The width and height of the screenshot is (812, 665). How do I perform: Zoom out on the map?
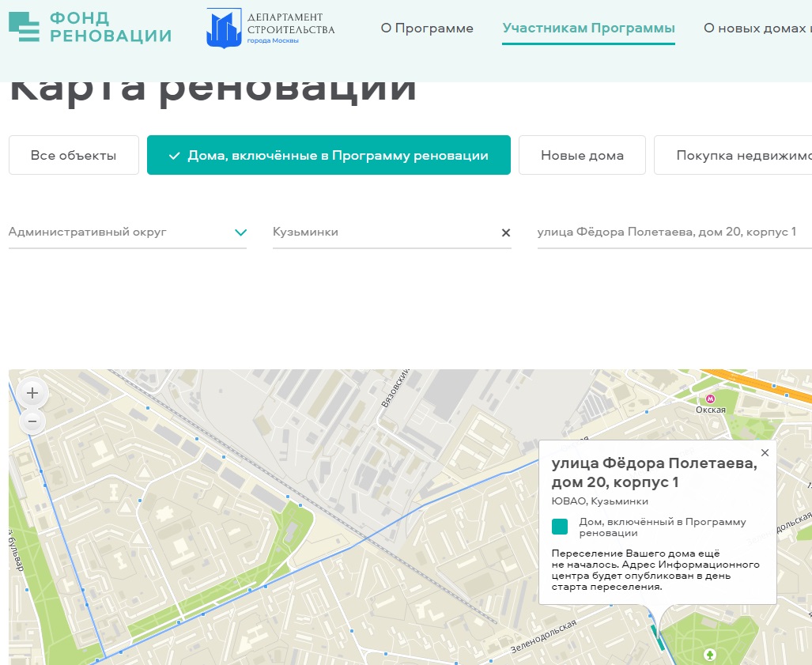32,421
